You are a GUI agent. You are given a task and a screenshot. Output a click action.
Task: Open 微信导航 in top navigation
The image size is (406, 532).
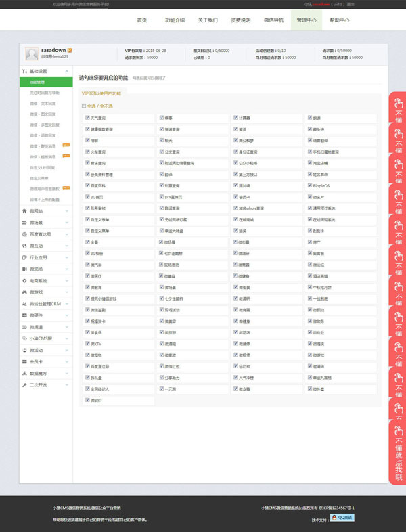(273, 20)
